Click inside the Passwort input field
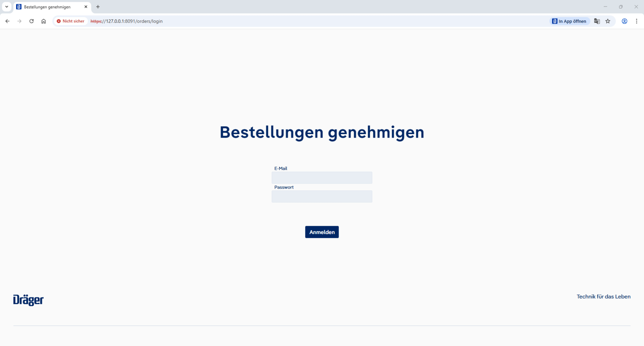The height and width of the screenshot is (346, 644). 322,197
